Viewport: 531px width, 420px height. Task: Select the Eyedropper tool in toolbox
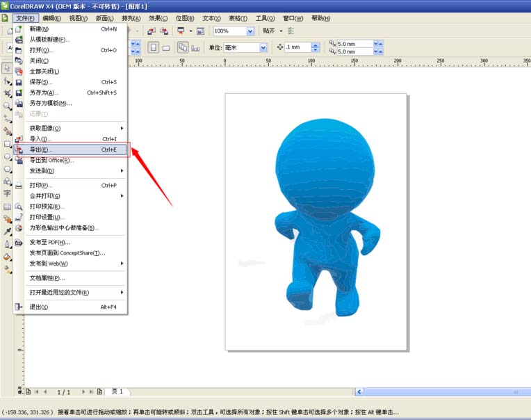[x=7, y=232]
